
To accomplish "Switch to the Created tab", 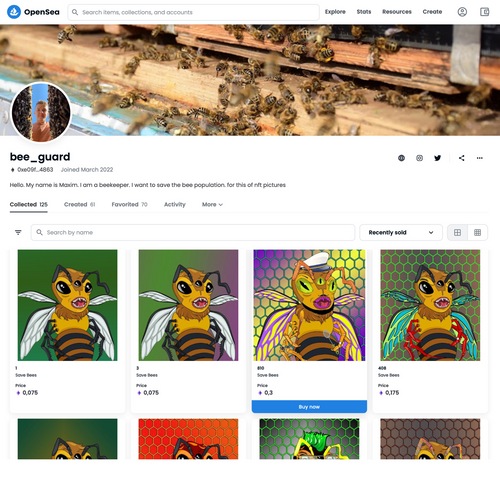I will point(80,204).
